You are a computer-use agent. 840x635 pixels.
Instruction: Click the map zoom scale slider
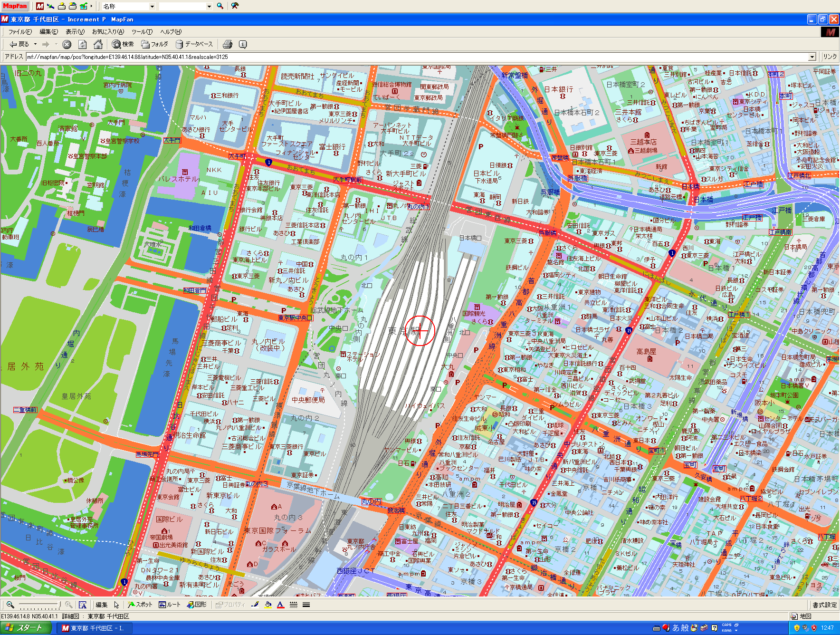coord(39,605)
